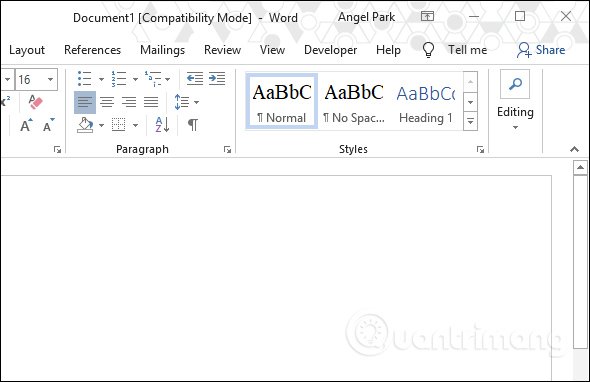Toggle Center alignment
This screenshot has width=590, height=382.
[107, 102]
